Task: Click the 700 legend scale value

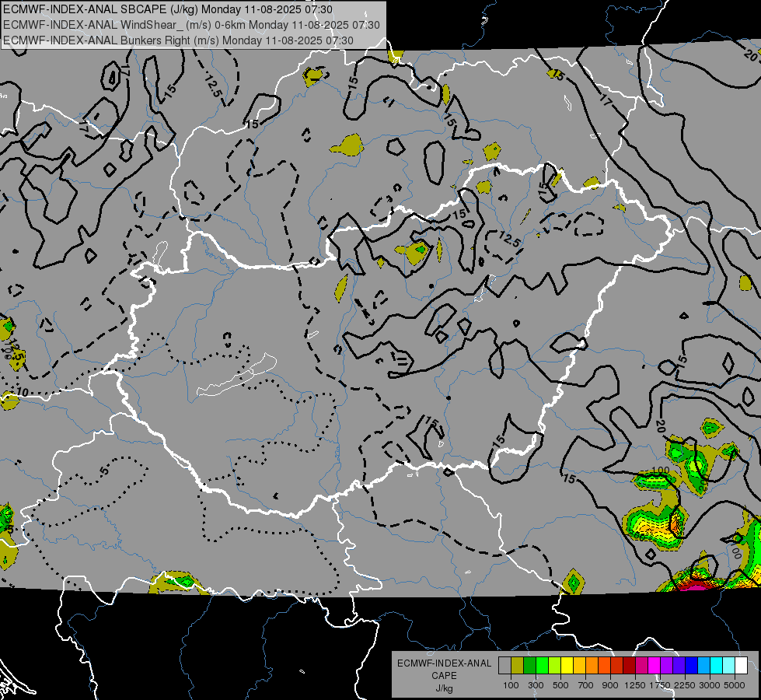Action: tap(586, 685)
